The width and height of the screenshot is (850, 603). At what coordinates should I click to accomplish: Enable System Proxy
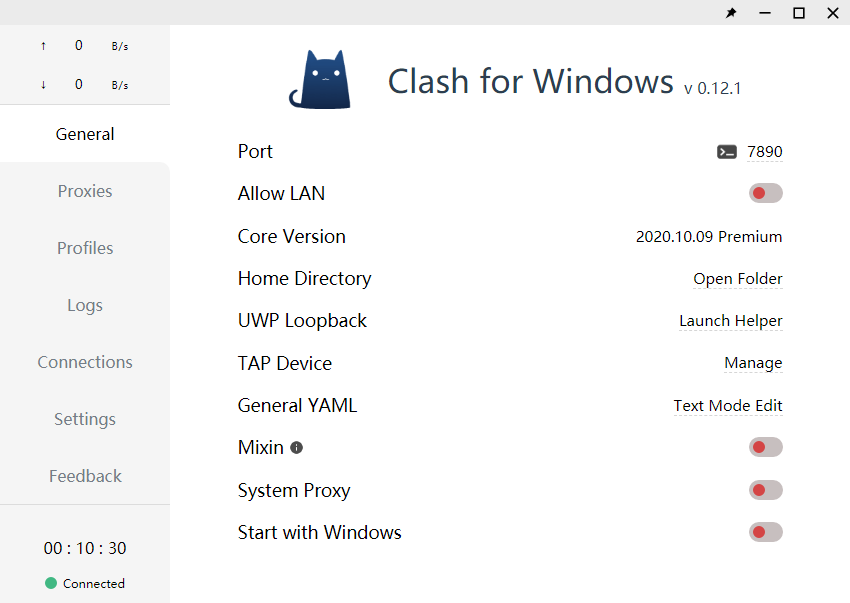click(765, 490)
